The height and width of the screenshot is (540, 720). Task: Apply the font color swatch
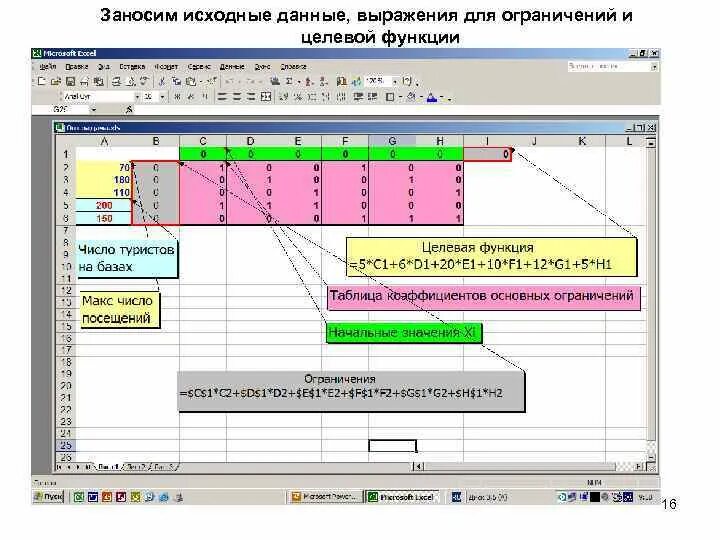432,97
